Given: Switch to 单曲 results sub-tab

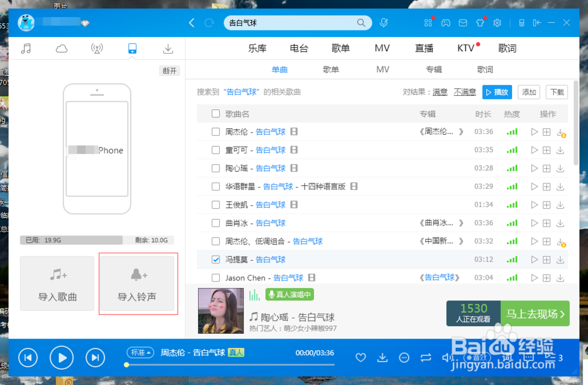Looking at the screenshot, I should (x=280, y=70).
